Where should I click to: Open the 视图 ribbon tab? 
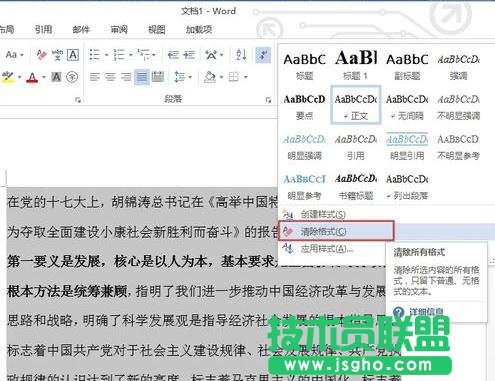tap(157, 29)
